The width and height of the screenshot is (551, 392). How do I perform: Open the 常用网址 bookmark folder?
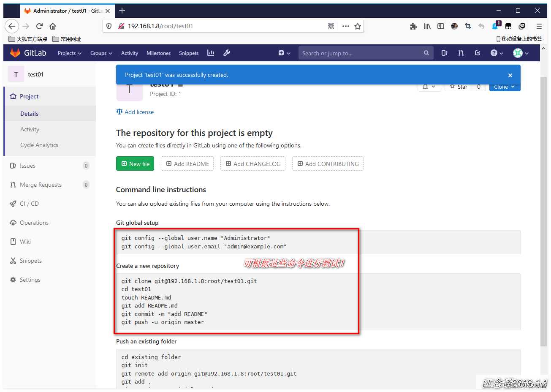tap(67, 39)
